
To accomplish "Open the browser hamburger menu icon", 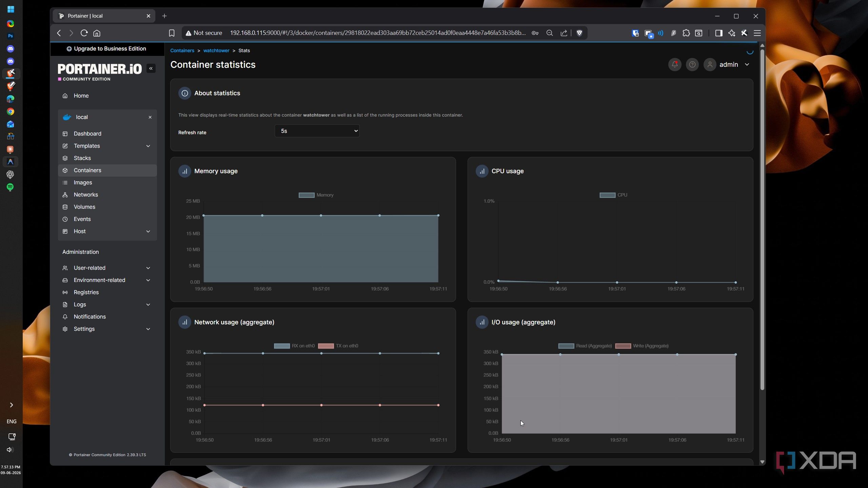I will [x=757, y=33].
